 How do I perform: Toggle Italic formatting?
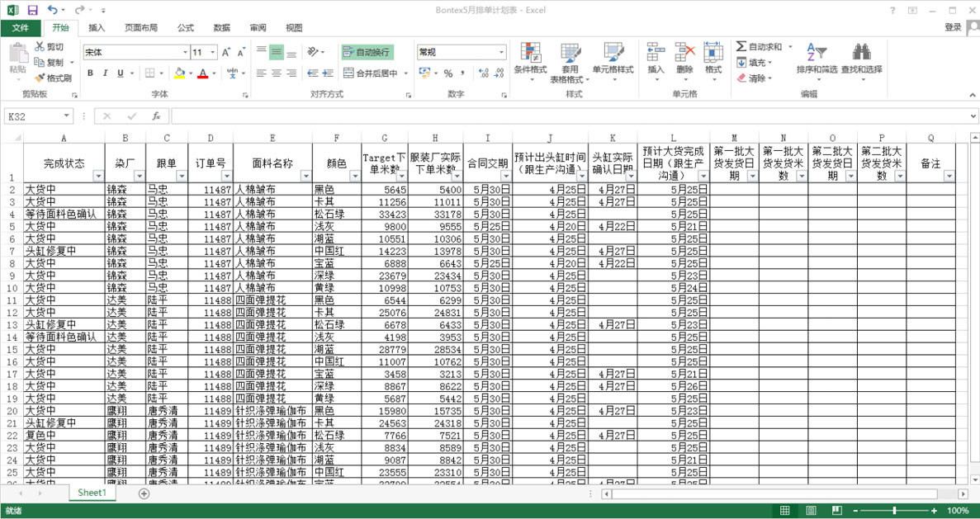[105, 73]
